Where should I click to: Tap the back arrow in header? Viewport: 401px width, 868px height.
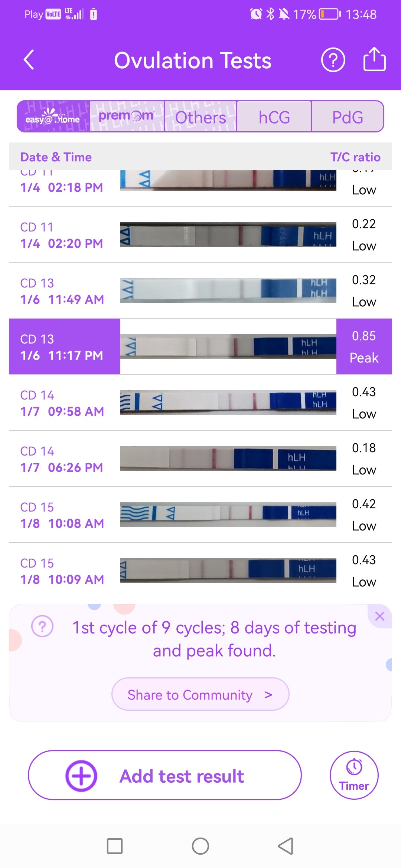29,60
